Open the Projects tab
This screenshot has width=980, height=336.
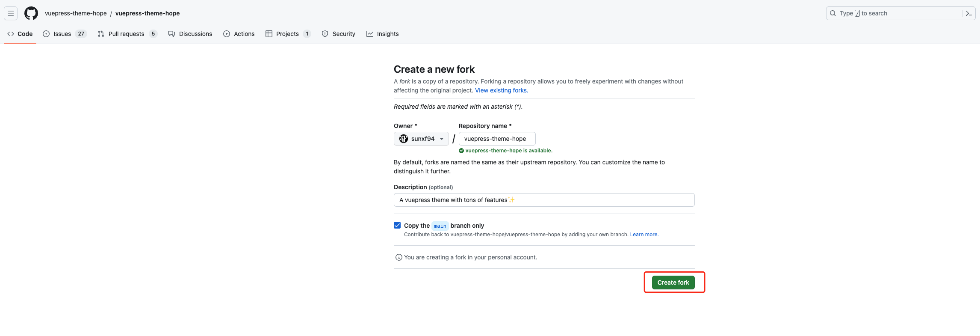click(288, 34)
